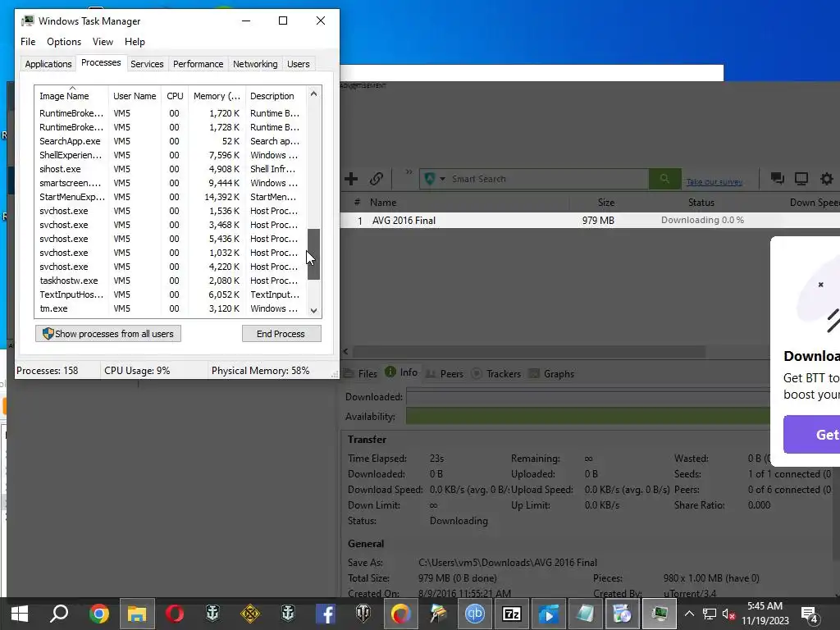Sort torrents by Size column header
The height and width of the screenshot is (630, 840).
(606, 203)
